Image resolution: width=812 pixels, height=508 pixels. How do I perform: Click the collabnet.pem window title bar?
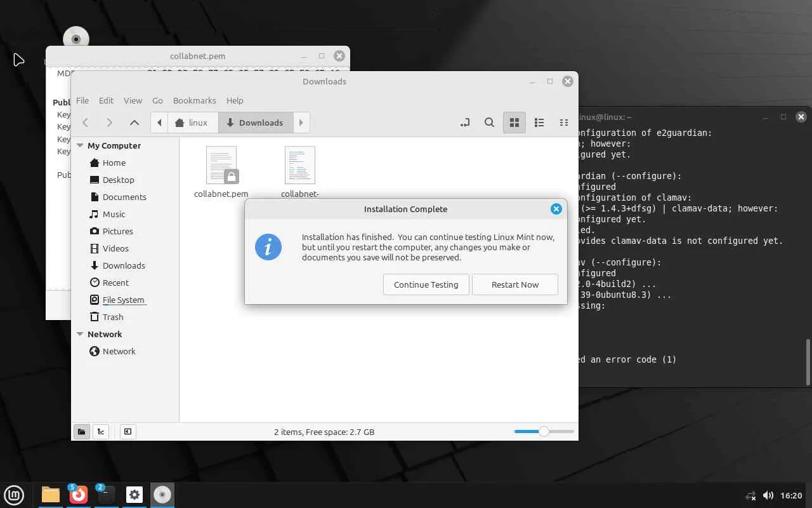pos(197,56)
